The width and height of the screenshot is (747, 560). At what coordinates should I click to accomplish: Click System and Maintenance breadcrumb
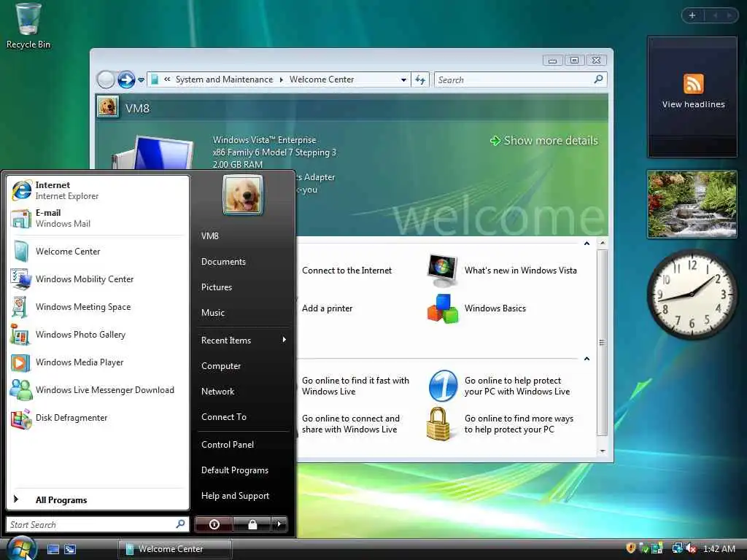pyautogui.click(x=225, y=79)
